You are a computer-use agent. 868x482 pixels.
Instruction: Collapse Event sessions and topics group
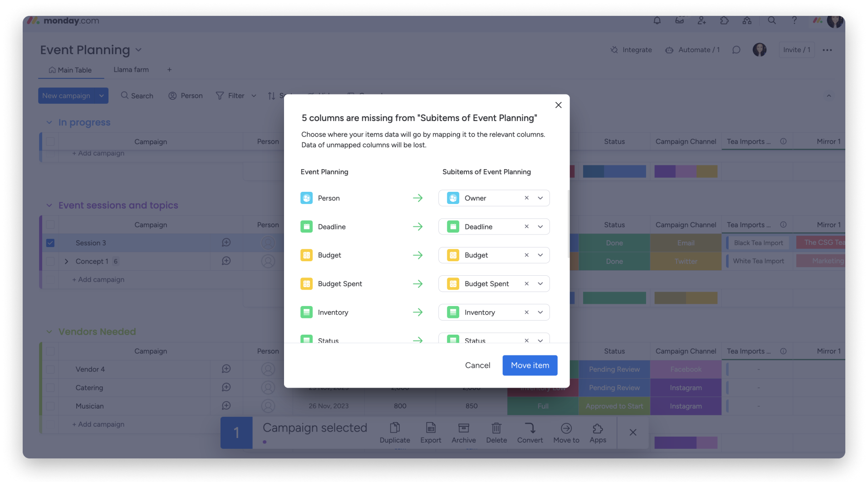[49, 205]
